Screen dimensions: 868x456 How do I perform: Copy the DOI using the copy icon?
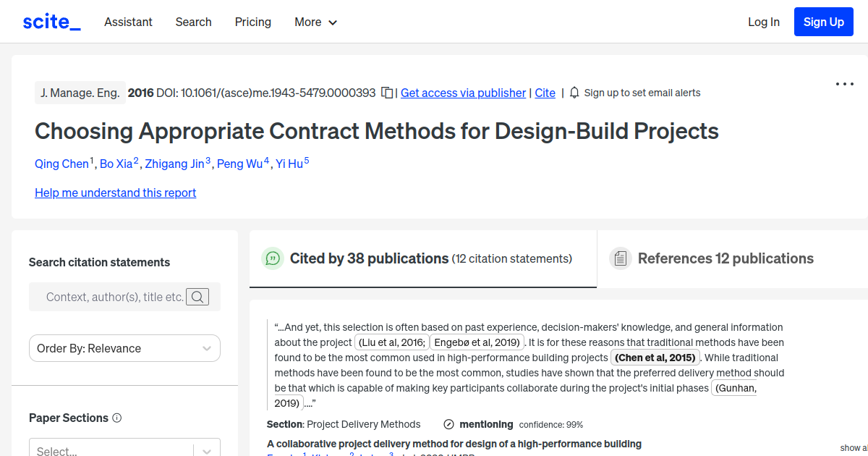pos(387,93)
